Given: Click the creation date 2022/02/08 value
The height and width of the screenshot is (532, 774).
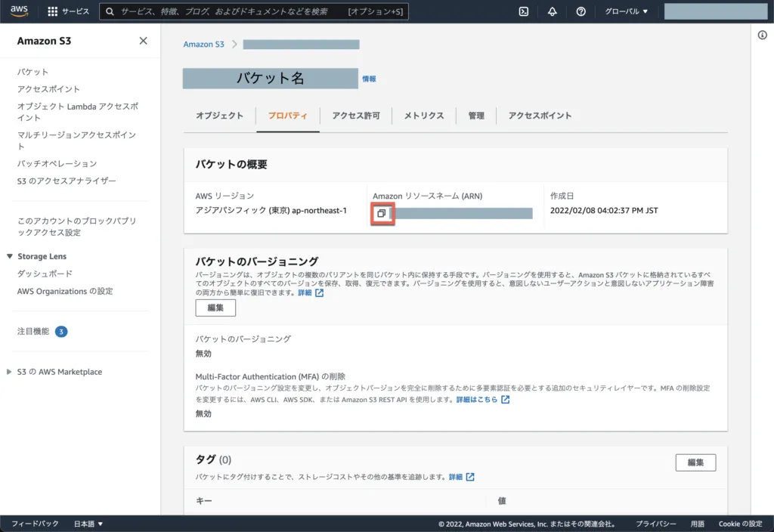Looking at the screenshot, I should tap(604, 210).
